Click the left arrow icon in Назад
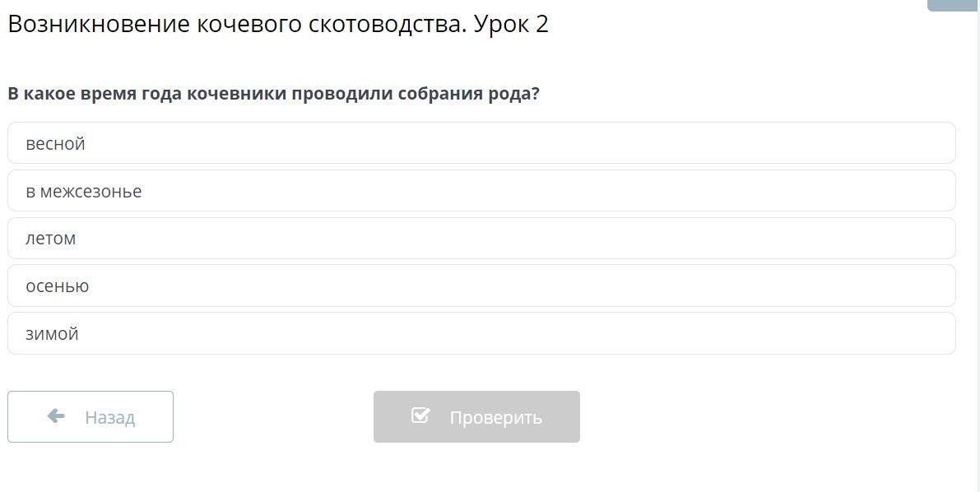 (x=56, y=416)
